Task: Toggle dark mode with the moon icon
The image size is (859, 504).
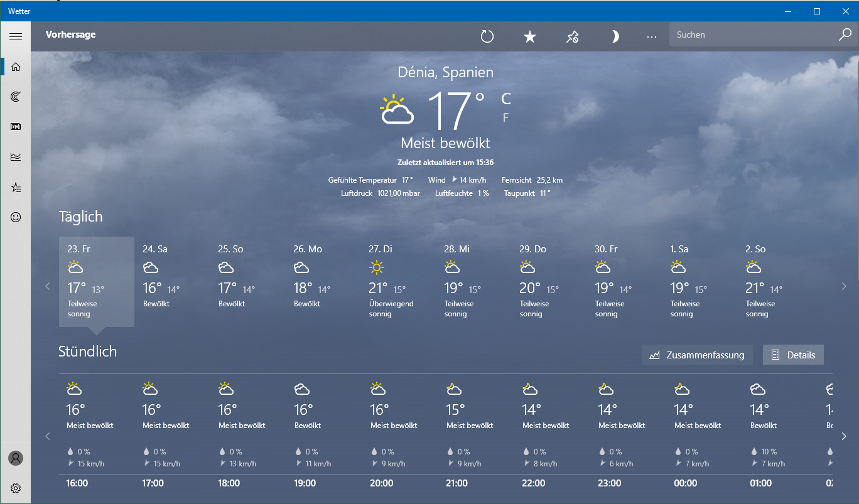Action: pyautogui.click(x=615, y=36)
